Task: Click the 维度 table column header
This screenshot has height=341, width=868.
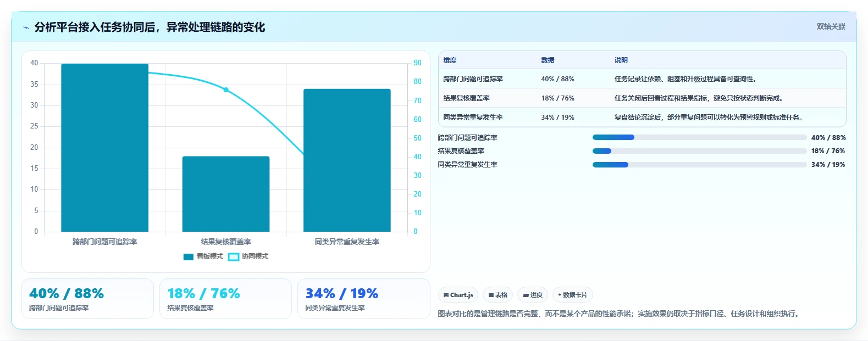Action: coord(450,60)
